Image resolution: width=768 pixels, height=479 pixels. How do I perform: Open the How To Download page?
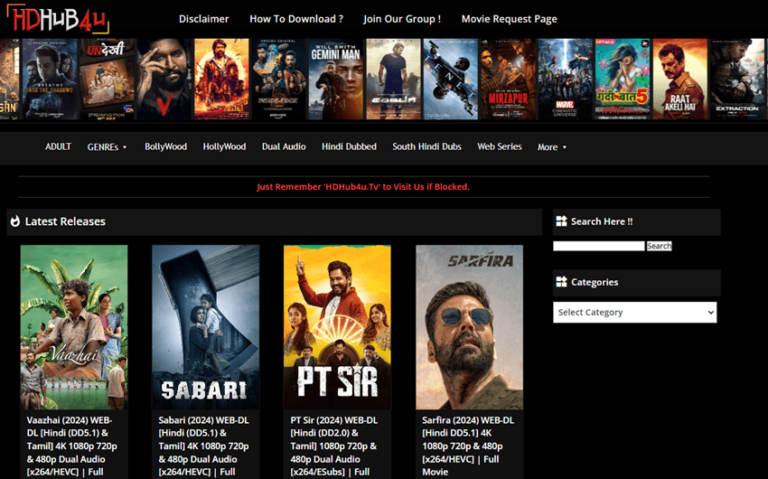pyautogui.click(x=296, y=19)
